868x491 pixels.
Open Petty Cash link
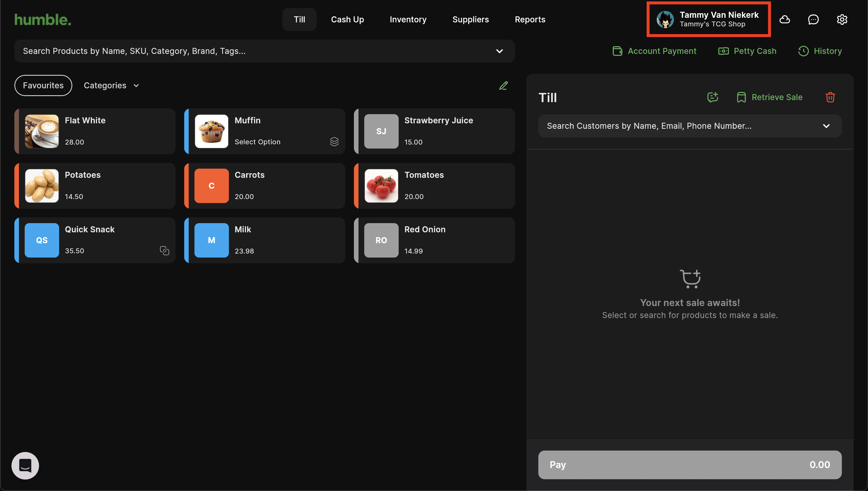(747, 51)
